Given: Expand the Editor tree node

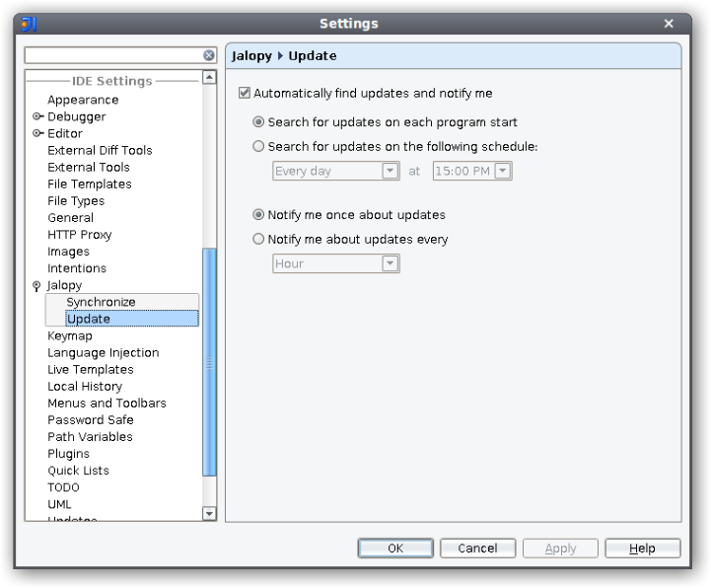Looking at the screenshot, I should (x=37, y=133).
